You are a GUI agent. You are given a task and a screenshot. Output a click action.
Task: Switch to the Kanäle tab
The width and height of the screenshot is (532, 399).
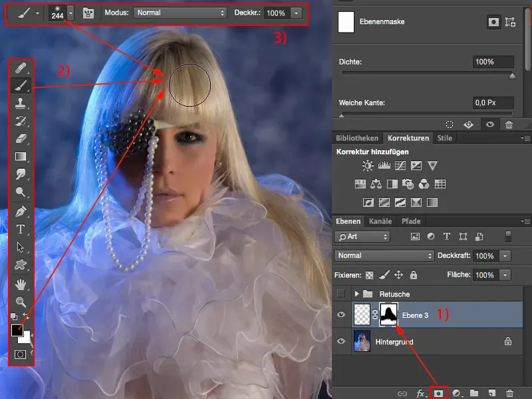point(380,221)
